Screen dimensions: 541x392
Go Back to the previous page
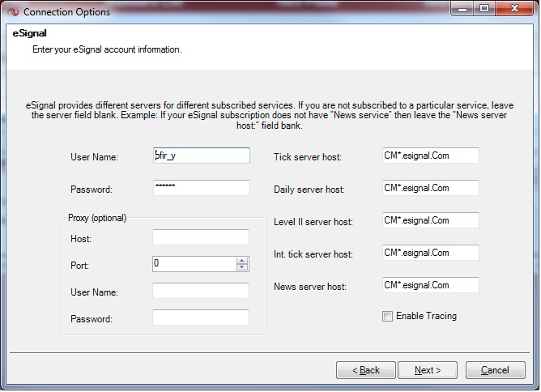coord(366,370)
